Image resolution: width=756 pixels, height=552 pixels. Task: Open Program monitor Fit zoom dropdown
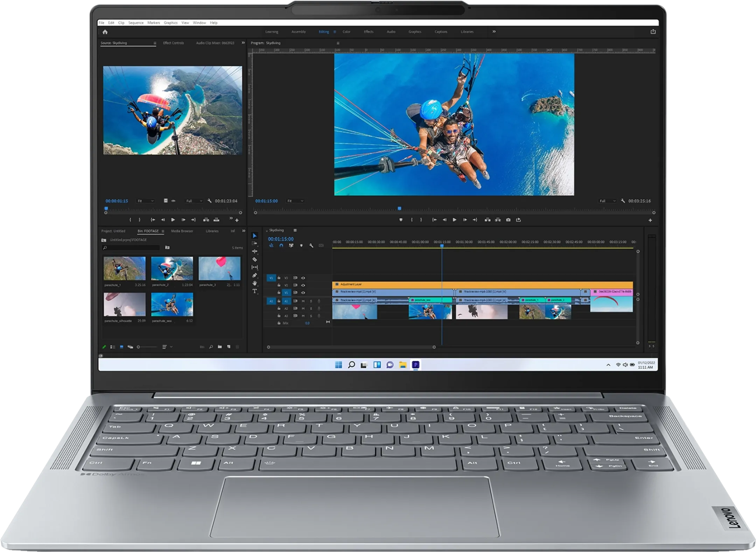295,201
